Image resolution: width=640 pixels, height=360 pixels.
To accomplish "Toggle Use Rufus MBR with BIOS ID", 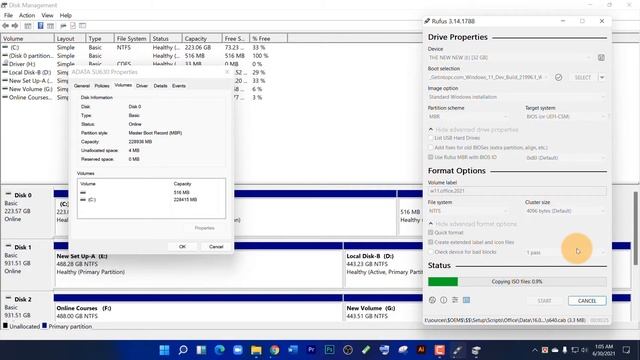I will coord(431,157).
